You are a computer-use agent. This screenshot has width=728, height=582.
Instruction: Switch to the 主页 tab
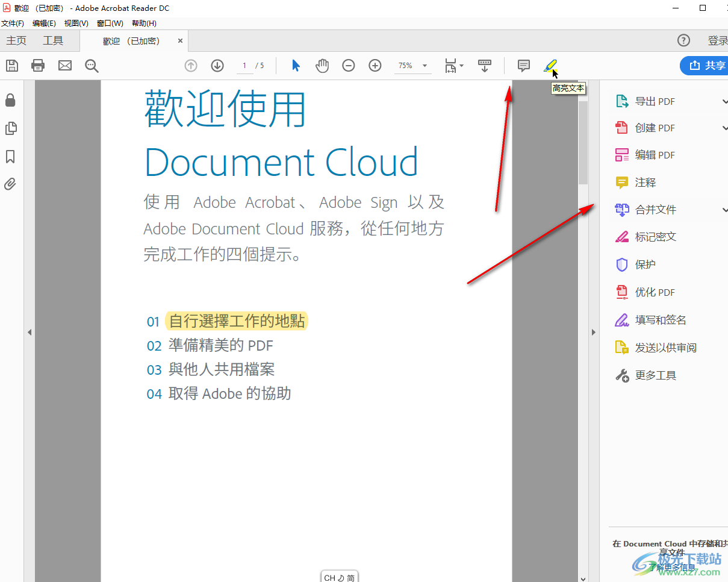(x=17, y=40)
